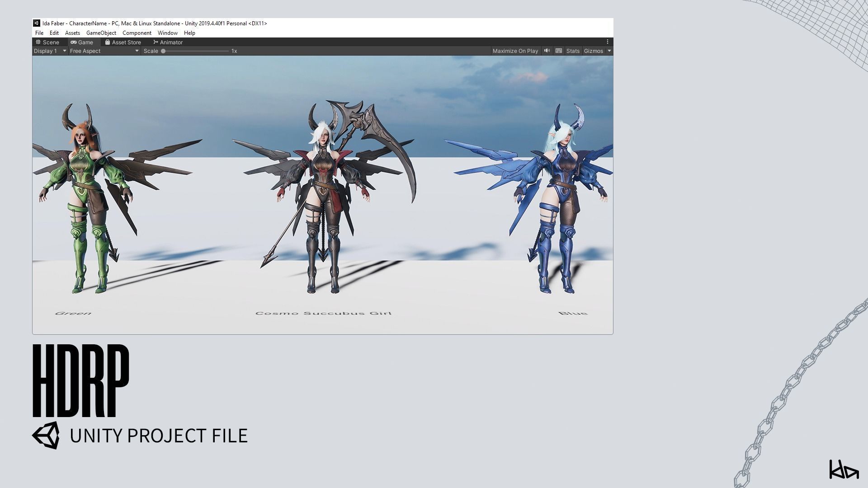Toggle the Stats overlay
The width and height of the screenshot is (868, 488).
click(572, 51)
